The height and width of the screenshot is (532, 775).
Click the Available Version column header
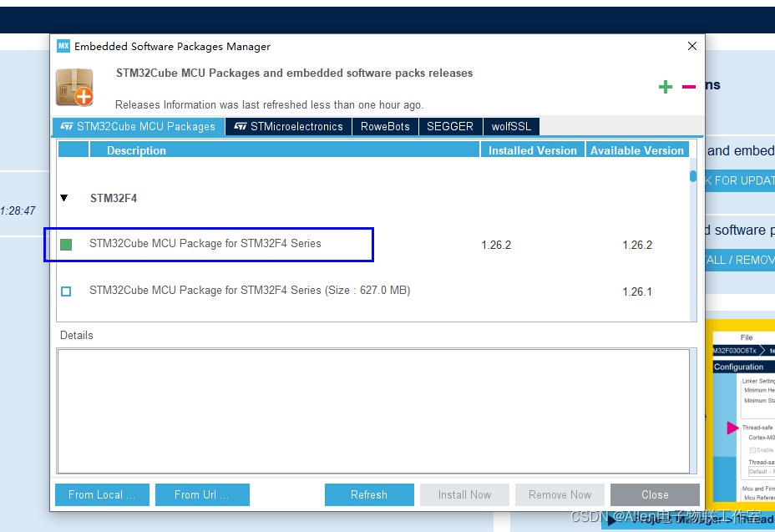(637, 149)
